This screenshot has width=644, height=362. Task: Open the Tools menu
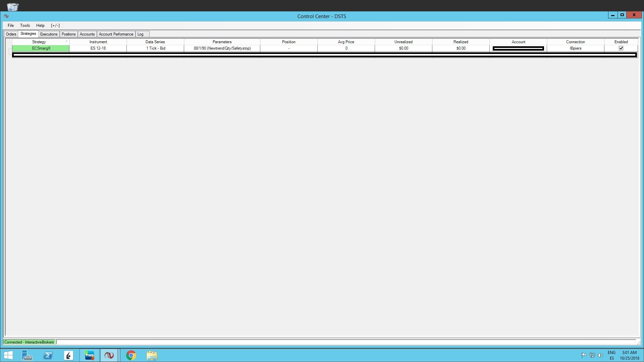tap(25, 25)
